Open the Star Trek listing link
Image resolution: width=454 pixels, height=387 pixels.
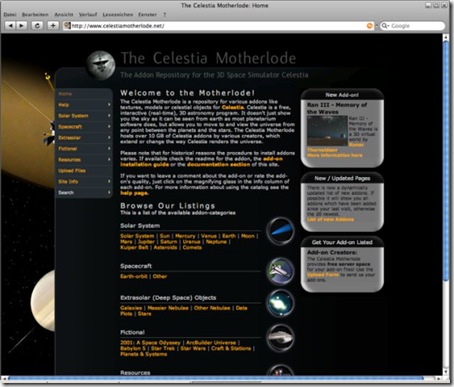[x=163, y=348]
